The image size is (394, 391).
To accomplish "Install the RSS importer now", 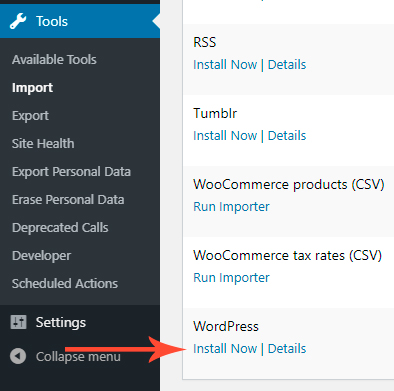I will point(225,64).
